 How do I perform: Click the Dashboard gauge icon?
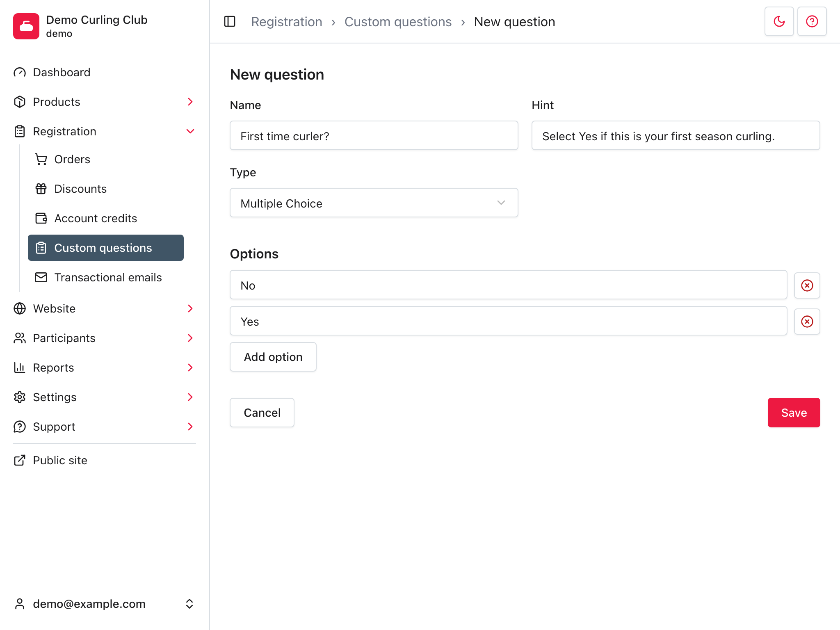click(20, 72)
